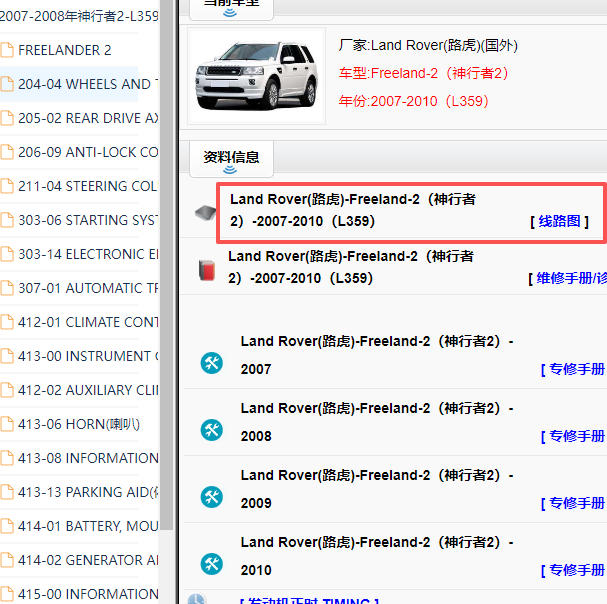Click 车型:Freeland-2 model text
607x604 pixels.
tap(423, 73)
